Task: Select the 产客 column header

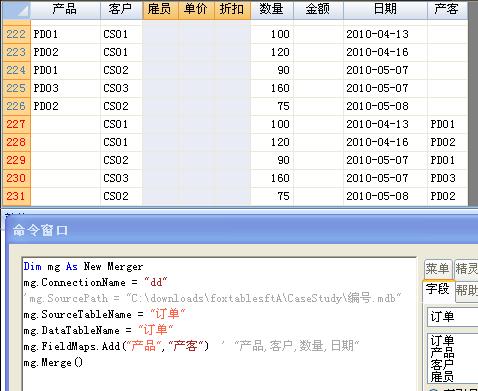Action: coord(447,9)
